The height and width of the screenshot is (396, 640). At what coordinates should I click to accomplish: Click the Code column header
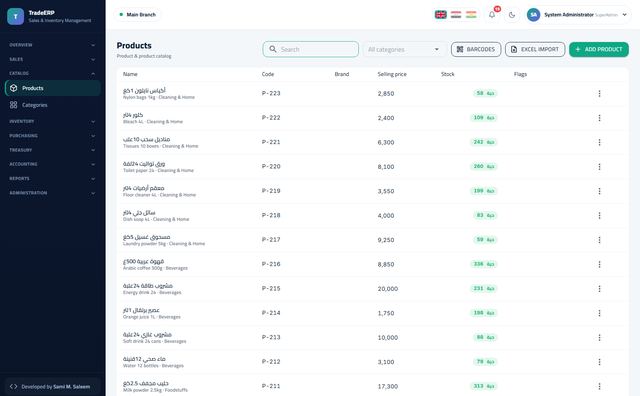pos(268,74)
